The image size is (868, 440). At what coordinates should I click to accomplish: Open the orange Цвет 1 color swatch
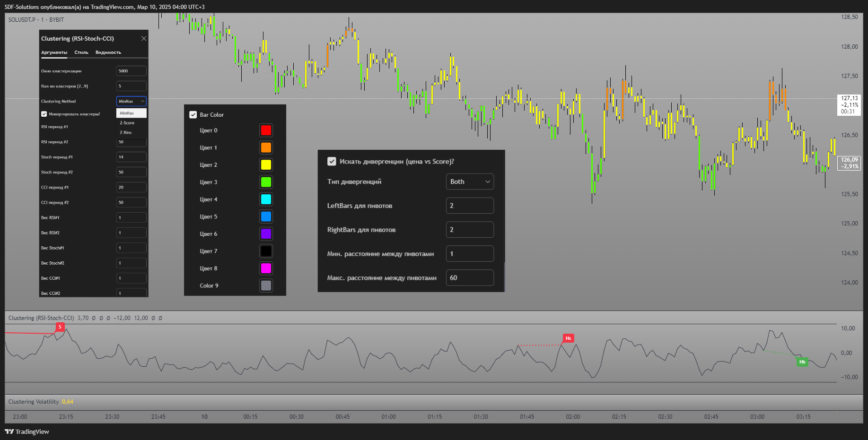(266, 147)
